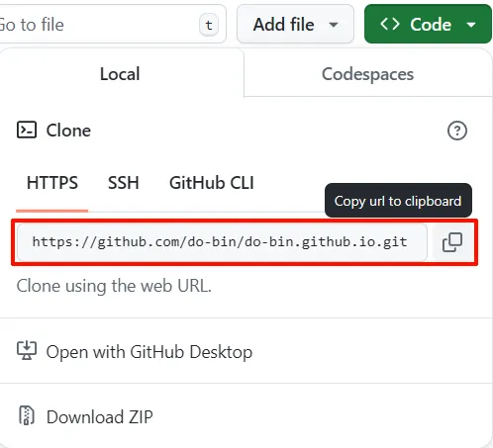Click the HTTPS repository URL field
Image resolution: width=493 pixels, height=448 pixels.
[x=222, y=242]
